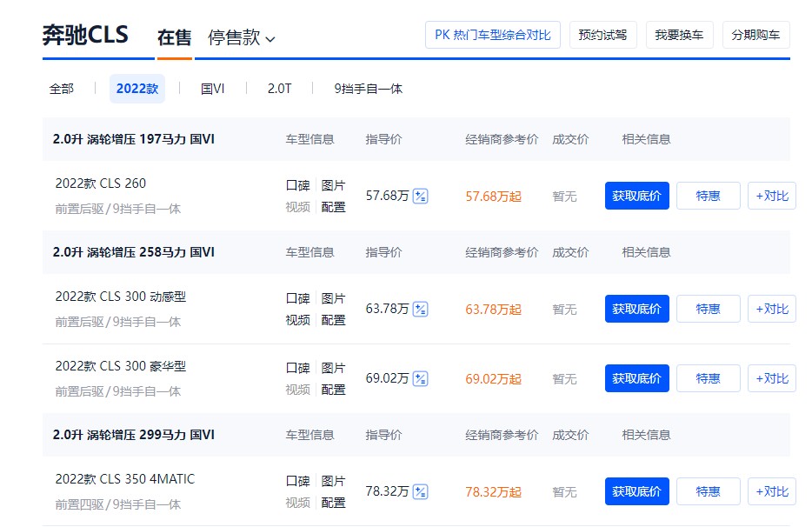Open 图片 gallery for CLS 350 4MATIC
Image resolution: width=812 pixels, height=527 pixels.
[x=333, y=481]
